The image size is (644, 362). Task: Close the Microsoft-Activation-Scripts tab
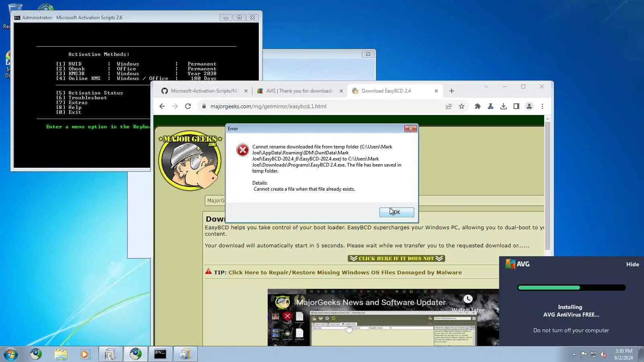tap(246, 91)
